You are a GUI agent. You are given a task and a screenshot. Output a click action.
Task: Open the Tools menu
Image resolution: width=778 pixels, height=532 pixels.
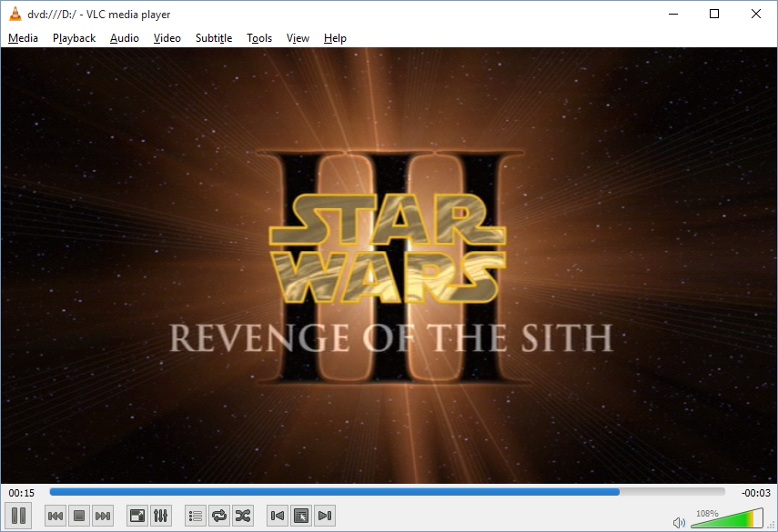259,38
